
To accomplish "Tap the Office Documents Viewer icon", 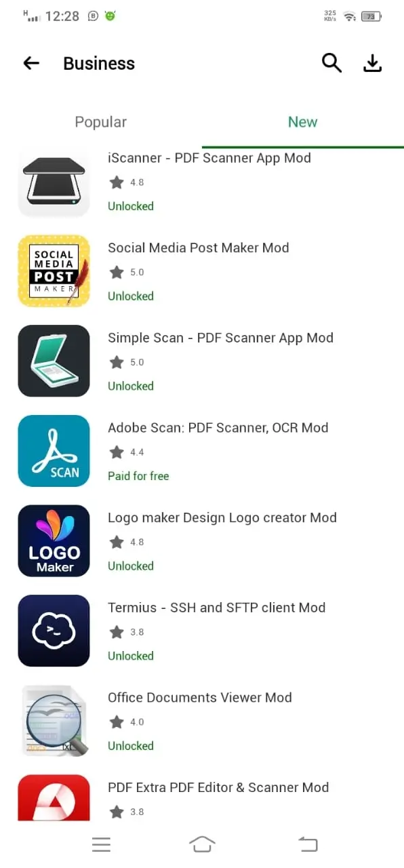I will [x=54, y=721].
